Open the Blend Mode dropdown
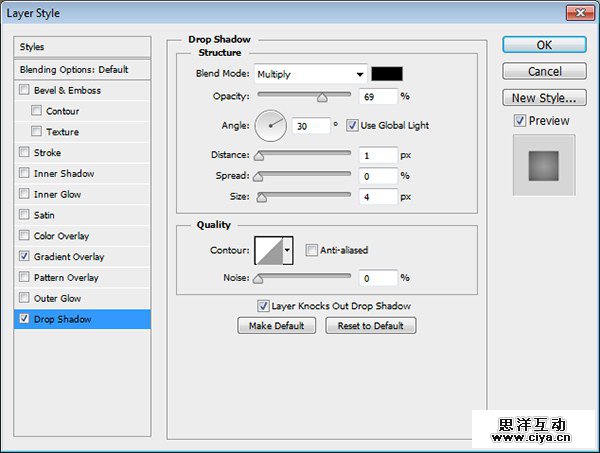Image resolution: width=600 pixels, height=453 pixels. [x=311, y=74]
